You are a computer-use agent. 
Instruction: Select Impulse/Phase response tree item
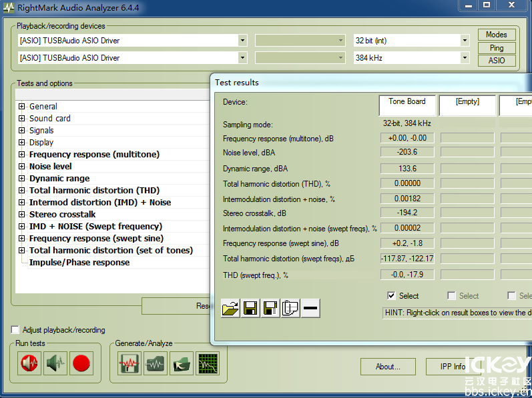coord(79,263)
